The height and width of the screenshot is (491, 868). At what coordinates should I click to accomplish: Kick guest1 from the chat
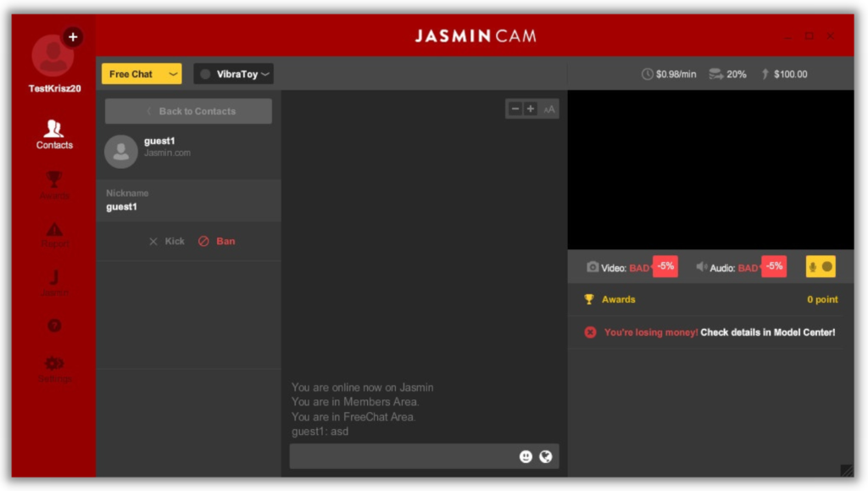click(167, 242)
